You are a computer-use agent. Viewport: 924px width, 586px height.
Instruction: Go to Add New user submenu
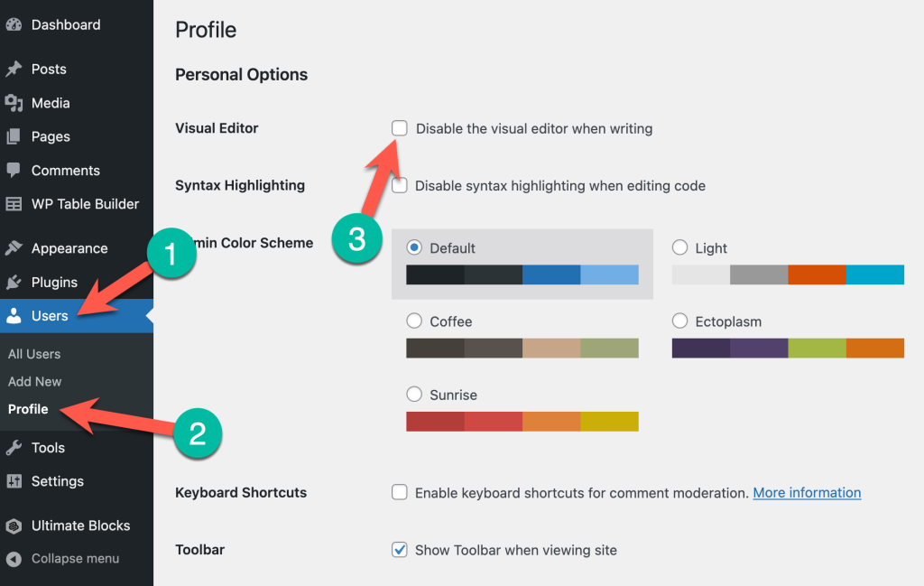pos(35,382)
